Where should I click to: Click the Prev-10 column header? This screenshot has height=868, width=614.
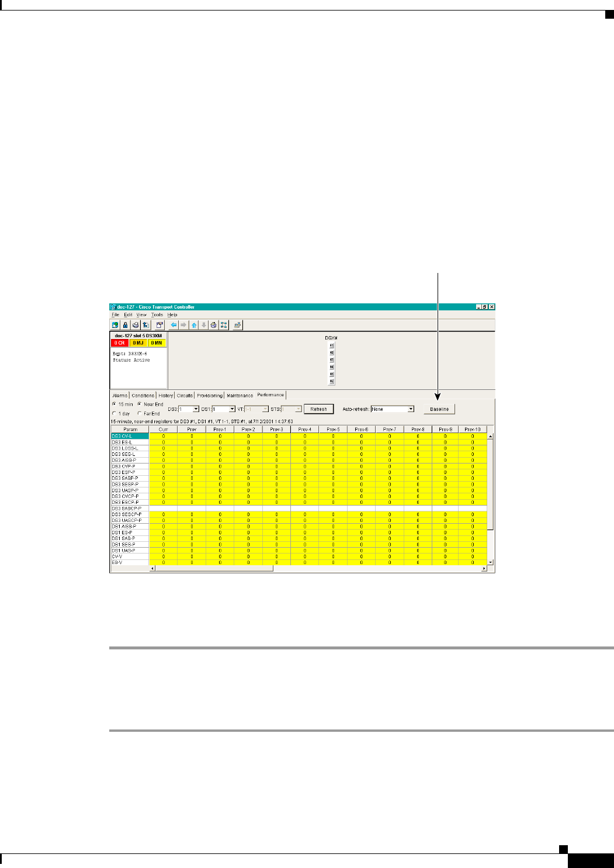(x=473, y=430)
